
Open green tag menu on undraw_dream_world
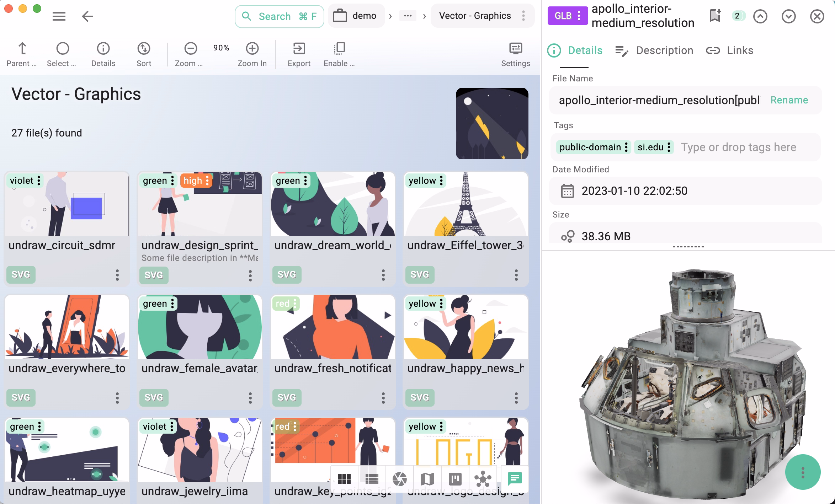[x=305, y=181]
